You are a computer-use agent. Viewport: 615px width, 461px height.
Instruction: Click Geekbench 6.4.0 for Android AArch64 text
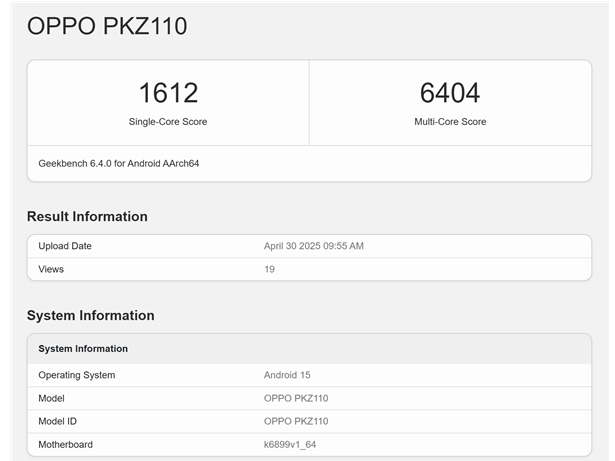pos(119,163)
